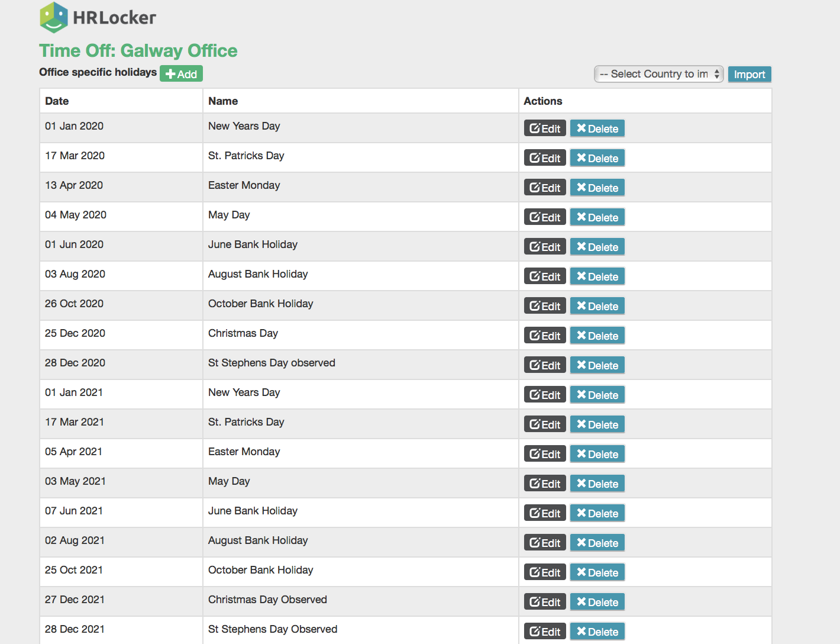Image resolution: width=840 pixels, height=644 pixels.
Task: Delete Christmas Day 25 Dec 2020
Action: [x=597, y=336]
